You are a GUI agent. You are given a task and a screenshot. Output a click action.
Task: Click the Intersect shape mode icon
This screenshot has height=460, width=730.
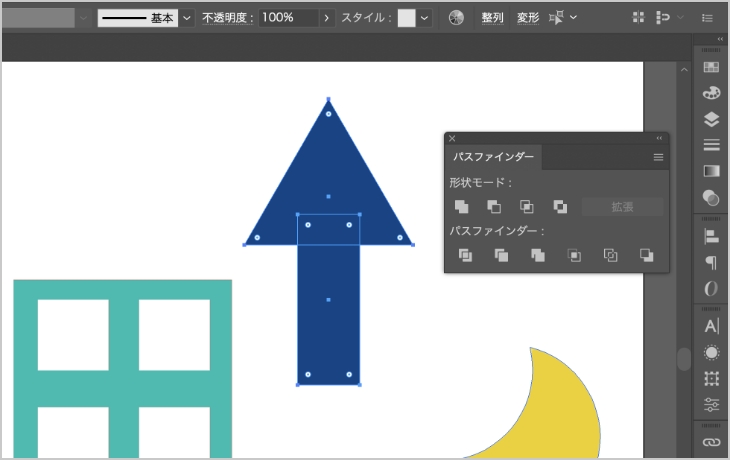[x=527, y=207]
